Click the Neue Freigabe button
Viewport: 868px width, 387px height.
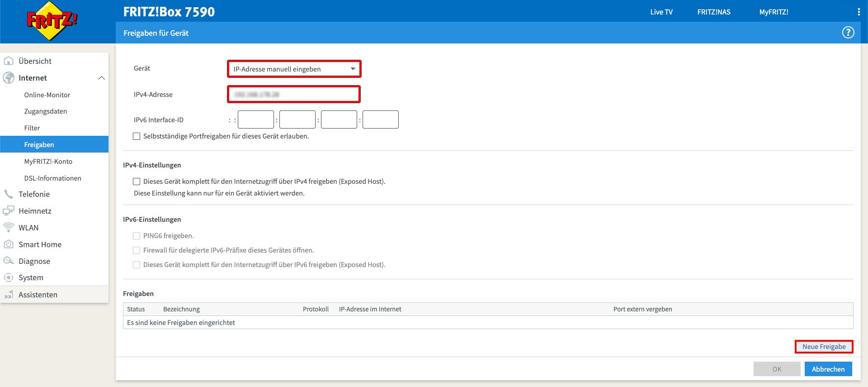point(824,347)
